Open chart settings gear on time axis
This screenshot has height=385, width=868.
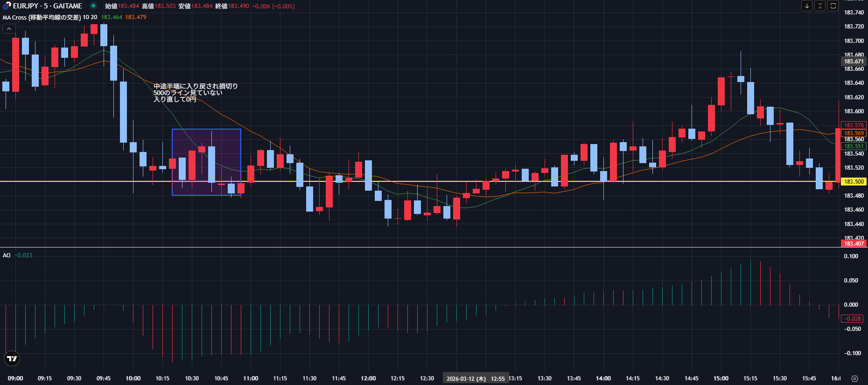tap(854, 378)
